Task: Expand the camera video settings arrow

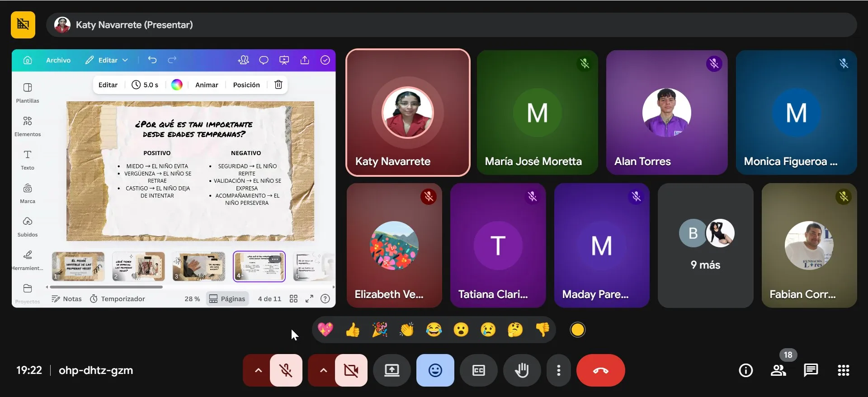Action: 323,370
